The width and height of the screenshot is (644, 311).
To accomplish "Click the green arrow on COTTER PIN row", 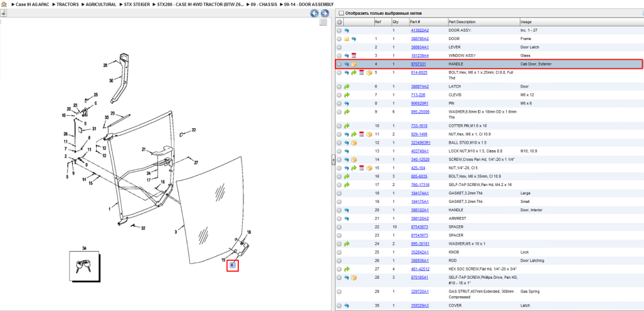I will pos(346,126).
